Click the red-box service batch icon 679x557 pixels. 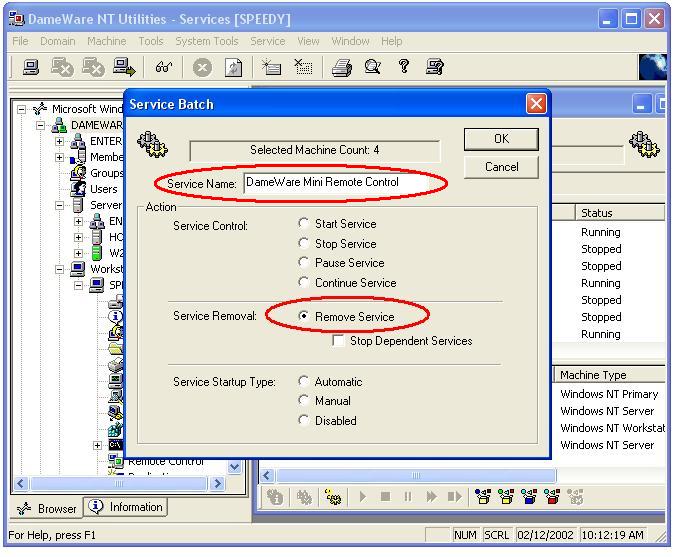[x=552, y=497]
